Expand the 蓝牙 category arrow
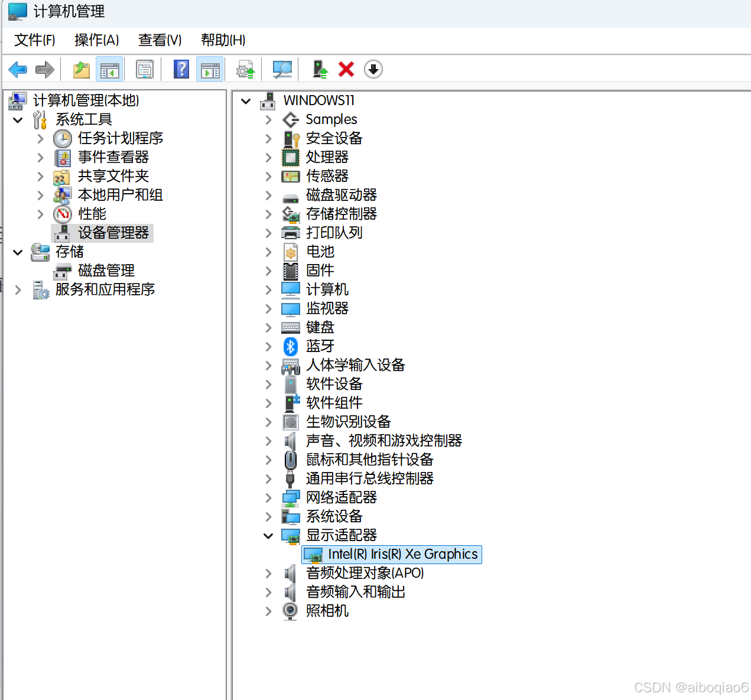 (x=269, y=346)
